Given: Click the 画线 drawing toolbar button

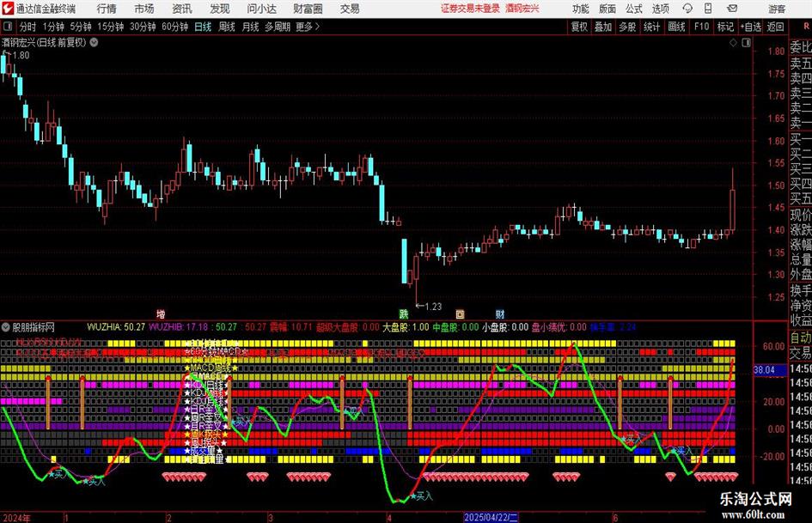Looking at the screenshot, I should (x=676, y=27).
